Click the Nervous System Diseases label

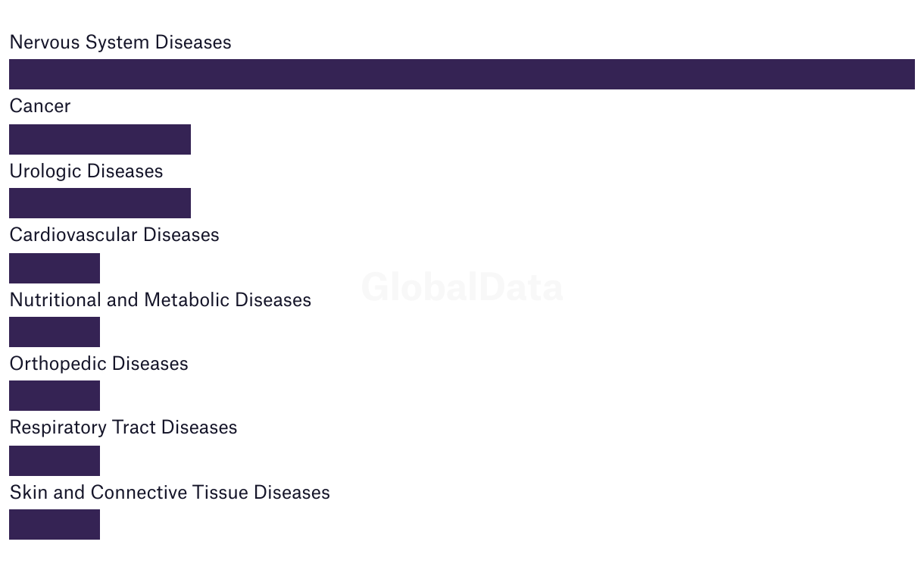point(120,42)
